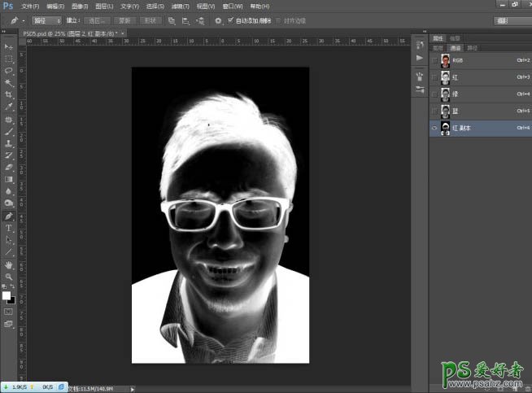This screenshot has height=393, width=532.
Task: Select the Move tool
Action: (9, 47)
